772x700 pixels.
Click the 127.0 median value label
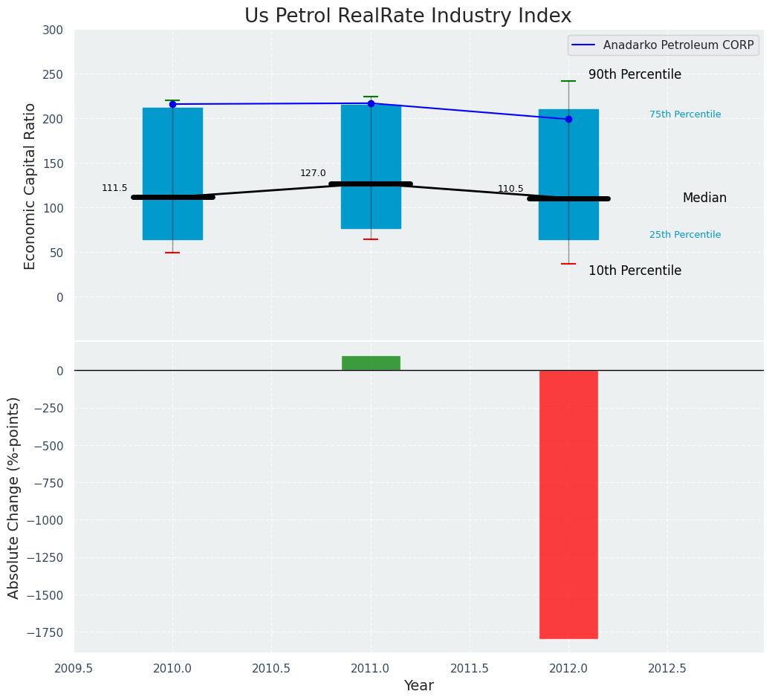coord(313,173)
